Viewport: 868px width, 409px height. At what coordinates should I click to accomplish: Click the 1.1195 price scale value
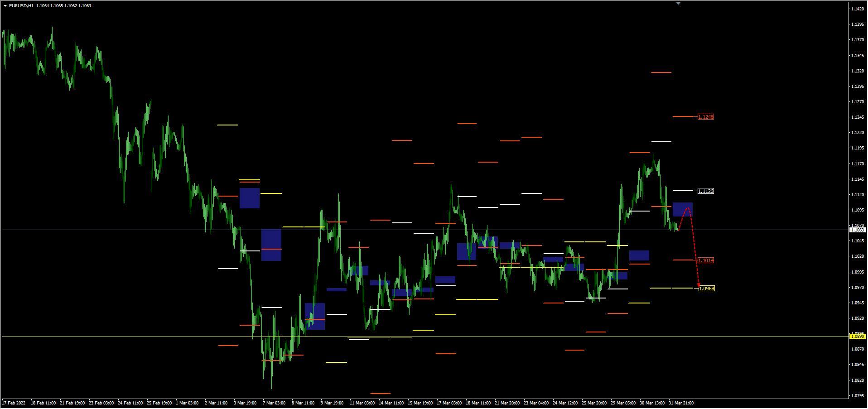tap(857, 148)
